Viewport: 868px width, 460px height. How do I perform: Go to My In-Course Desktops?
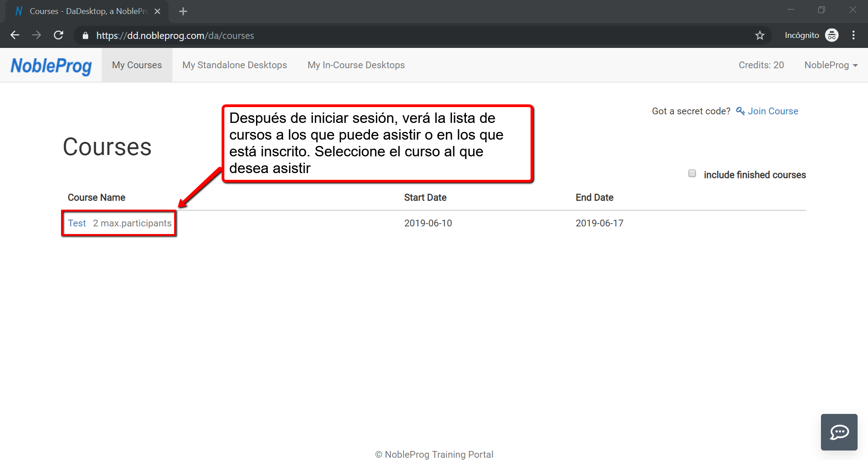356,65
